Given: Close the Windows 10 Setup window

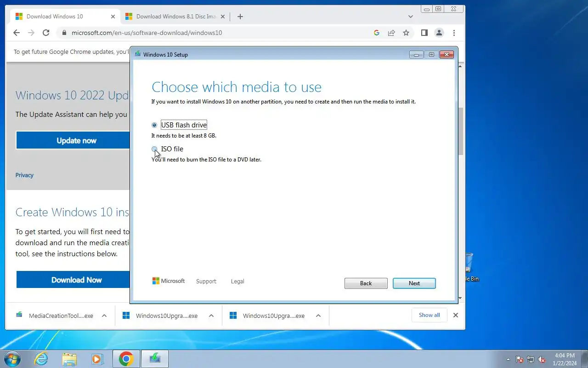Looking at the screenshot, I should [x=447, y=55].
